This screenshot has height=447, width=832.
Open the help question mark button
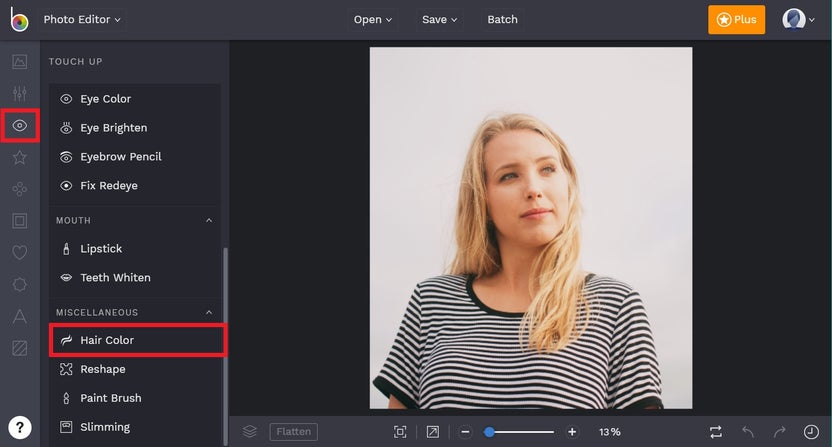click(x=20, y=427)
